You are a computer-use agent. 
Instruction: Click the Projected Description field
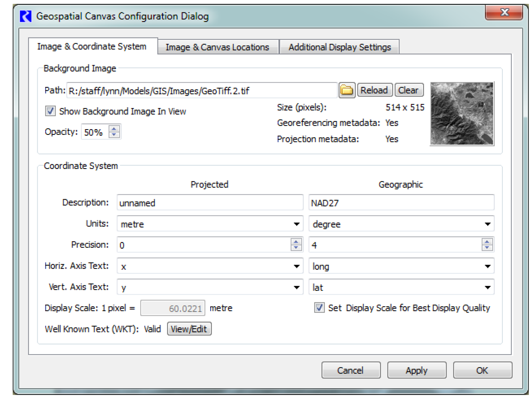click(210, 203)
